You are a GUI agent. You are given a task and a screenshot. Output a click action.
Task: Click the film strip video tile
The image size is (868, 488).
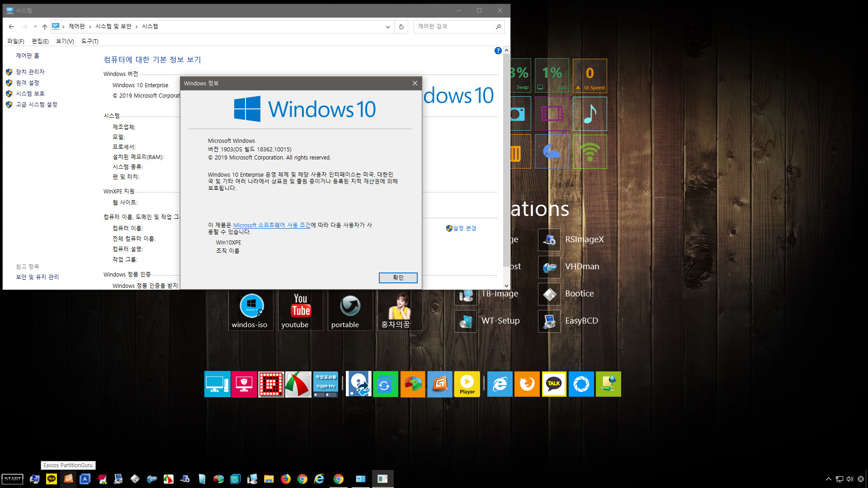coord(552,114)
